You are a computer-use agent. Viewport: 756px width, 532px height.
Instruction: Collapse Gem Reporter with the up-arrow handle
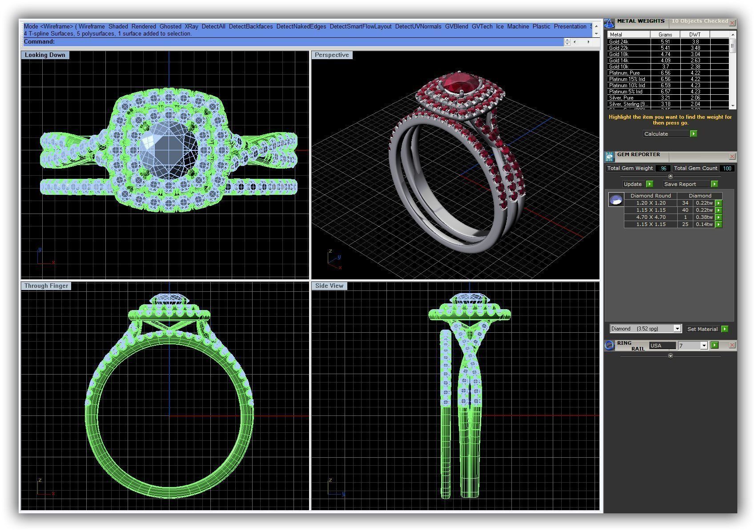click(x=671, y=177)
